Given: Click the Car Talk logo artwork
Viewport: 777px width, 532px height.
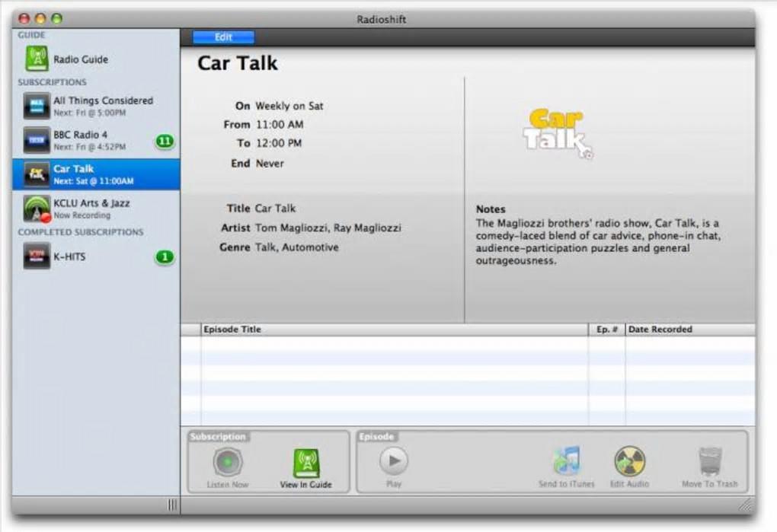Looking at the screenshot, I should coord(558,134).
